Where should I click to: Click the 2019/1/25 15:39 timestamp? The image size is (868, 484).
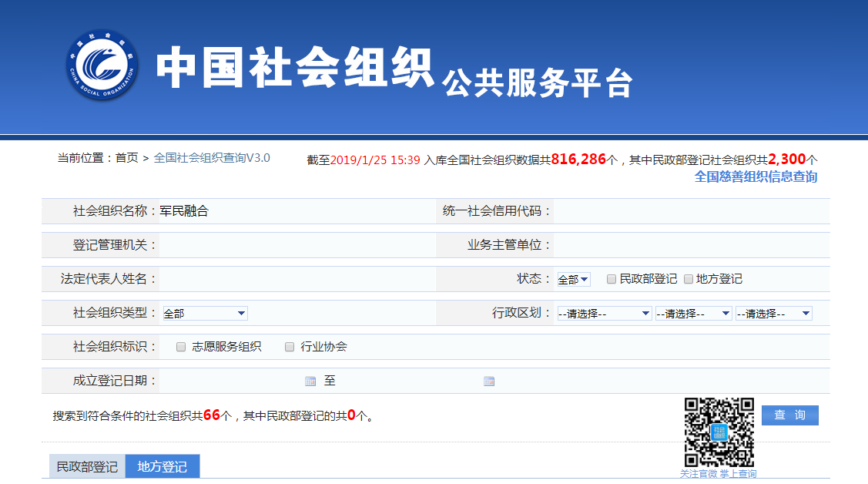(x=375, y=160)
